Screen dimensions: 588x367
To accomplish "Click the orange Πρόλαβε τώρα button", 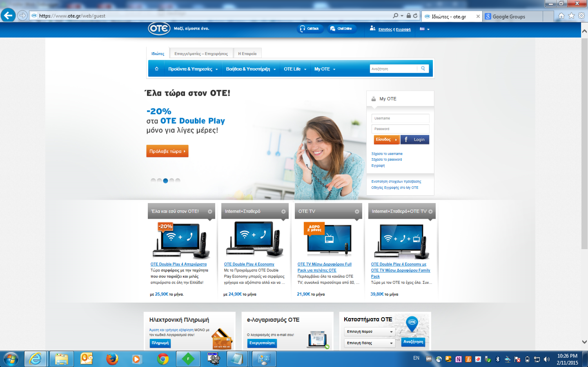I will [167, 151].
